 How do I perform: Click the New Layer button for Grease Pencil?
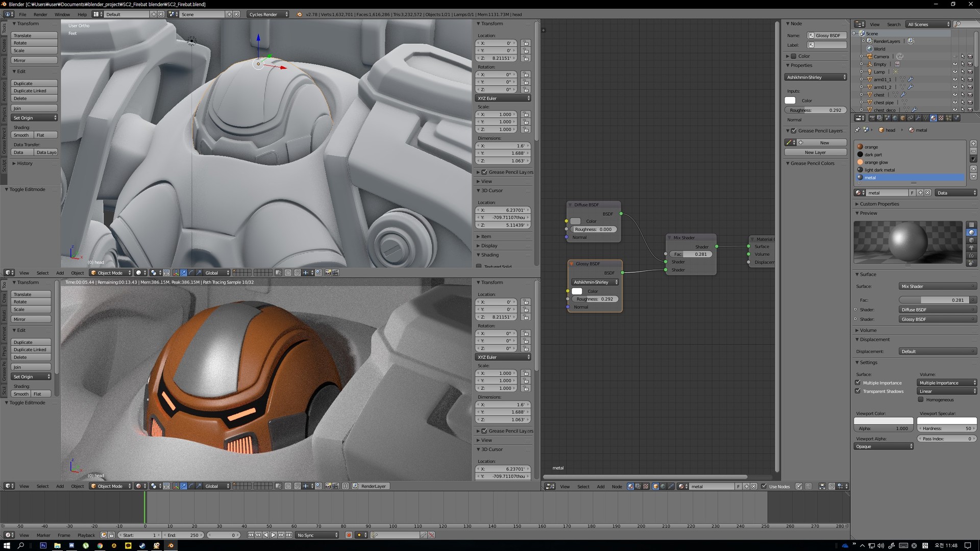point(815,152)
